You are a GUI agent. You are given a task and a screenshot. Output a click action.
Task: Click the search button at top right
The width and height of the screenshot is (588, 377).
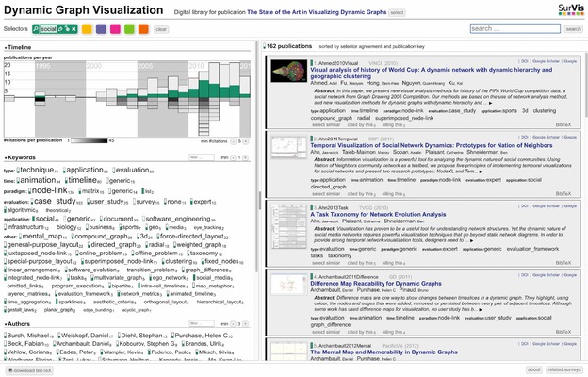point(573,29)
